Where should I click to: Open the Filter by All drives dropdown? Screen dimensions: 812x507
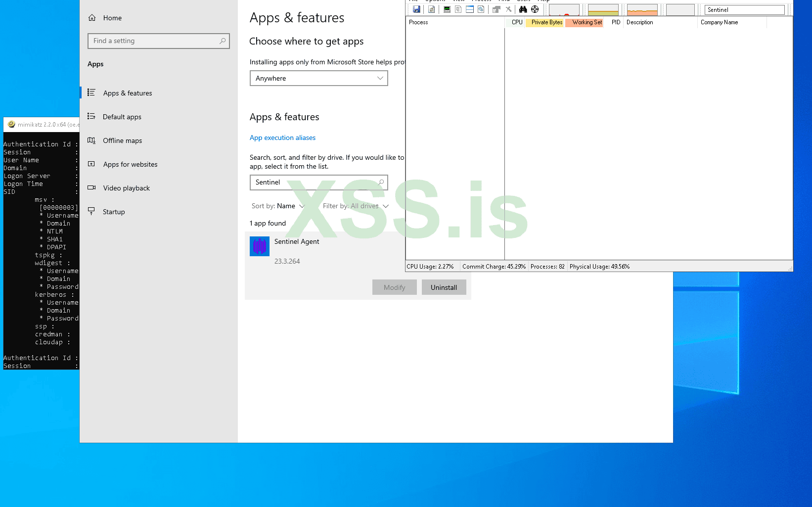pyautogui.click(x=356, y=206)
